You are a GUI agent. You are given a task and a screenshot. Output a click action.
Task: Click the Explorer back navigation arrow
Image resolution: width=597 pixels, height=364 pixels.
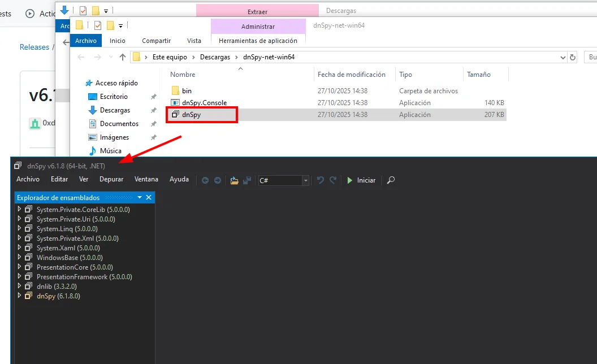(x=81, y=57)
